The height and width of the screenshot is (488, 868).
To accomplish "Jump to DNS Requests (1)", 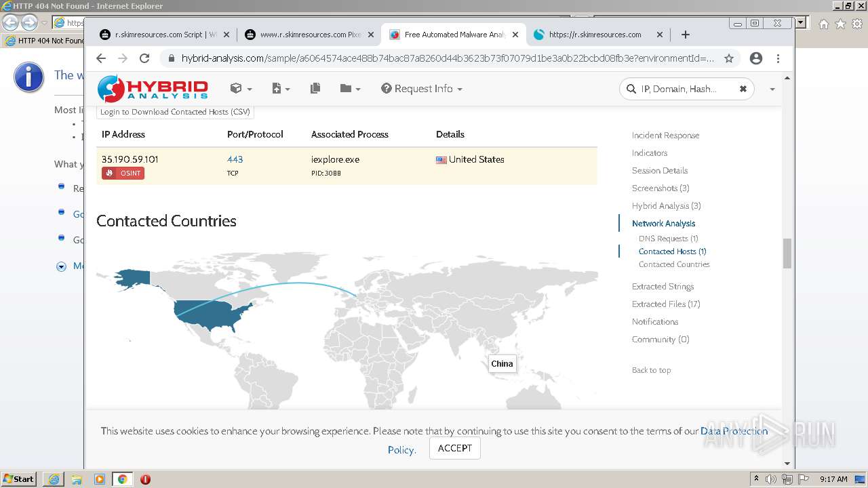I will coord(669,239).
